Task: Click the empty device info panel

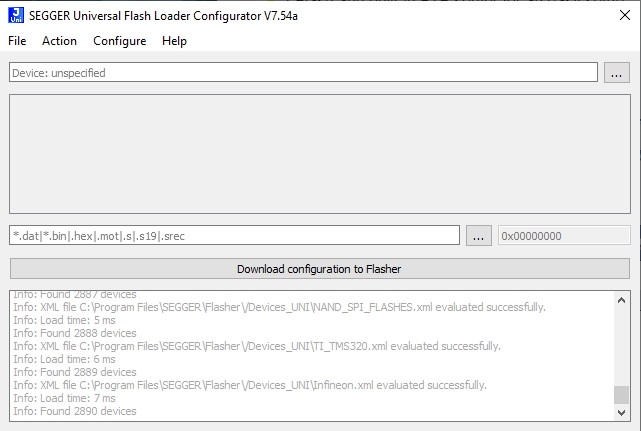Action: pos(320,154)
